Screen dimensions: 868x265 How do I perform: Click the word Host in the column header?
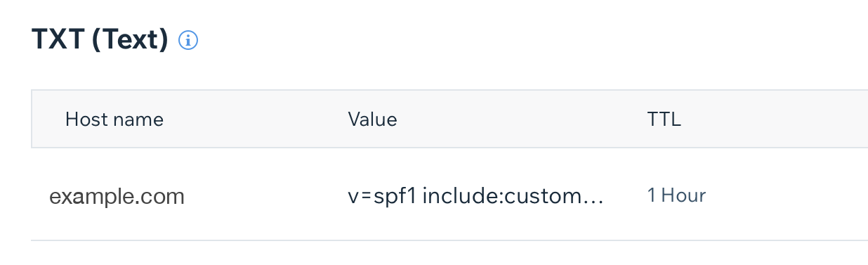click(x=84, y=119)
